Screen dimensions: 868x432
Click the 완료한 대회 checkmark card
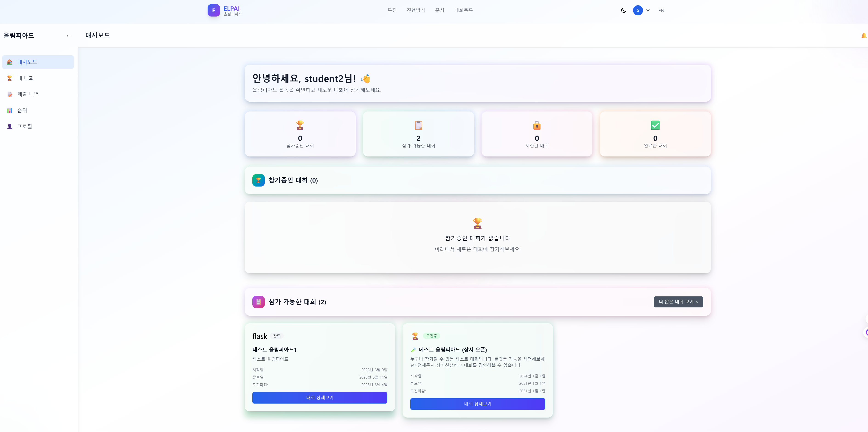click(655, 134)
